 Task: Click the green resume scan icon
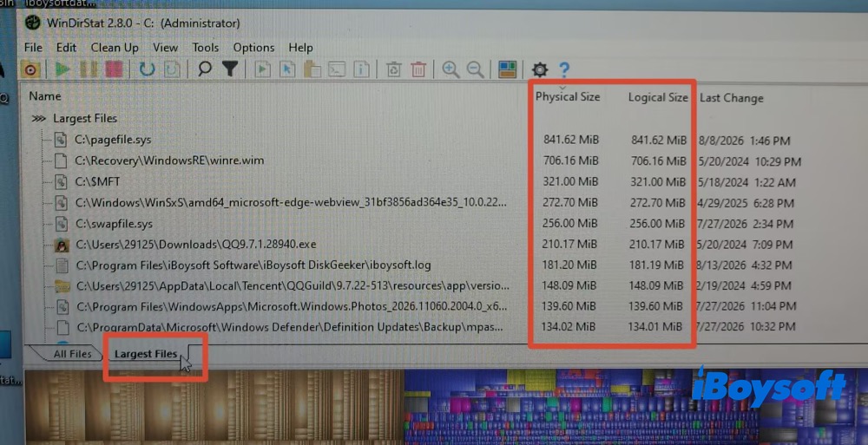pyautogui.click(x=62, y=69)
